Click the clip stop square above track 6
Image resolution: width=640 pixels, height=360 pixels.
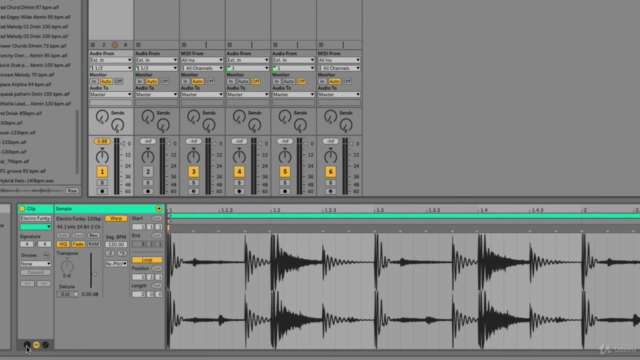click(x=321, y=45)
